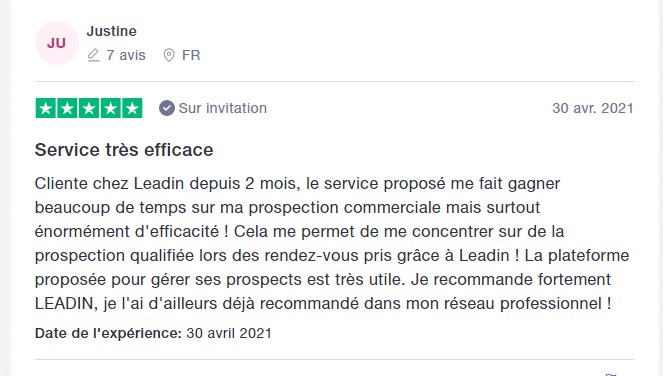
Task: Click the fourth green rating star
Action: (x=110, y=108)
